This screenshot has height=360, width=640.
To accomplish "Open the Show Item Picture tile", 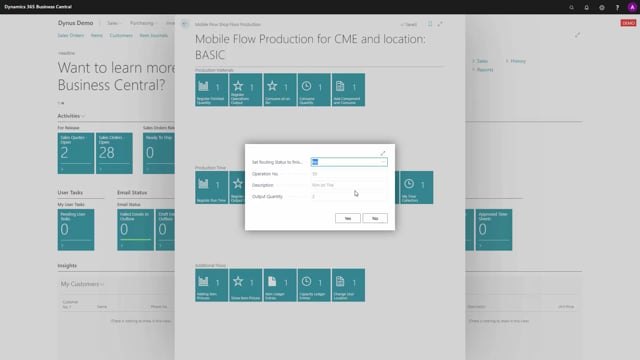I will pos(245,285).
